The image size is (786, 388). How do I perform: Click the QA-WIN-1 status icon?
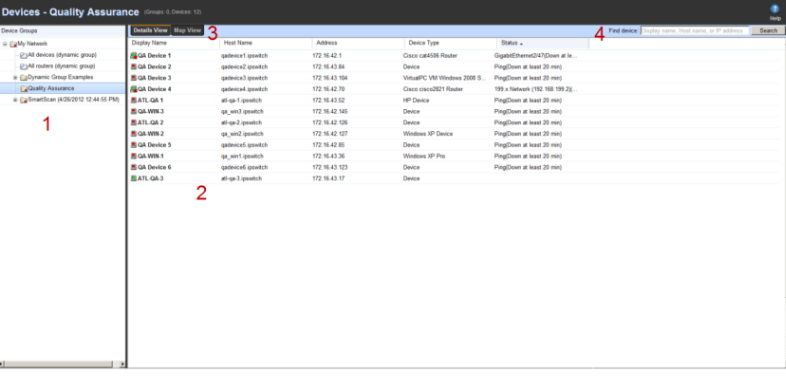(x=133, y=156)
